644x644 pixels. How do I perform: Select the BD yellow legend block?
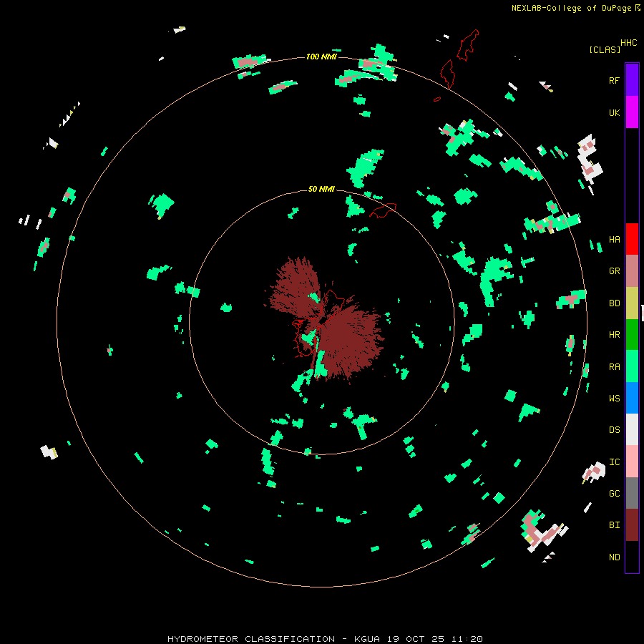coord(632,303)
